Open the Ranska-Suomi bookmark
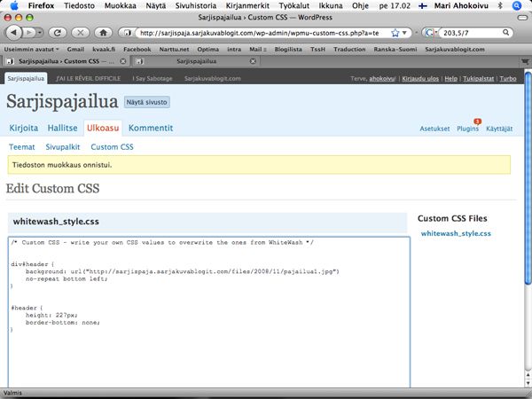 point(395,50)
